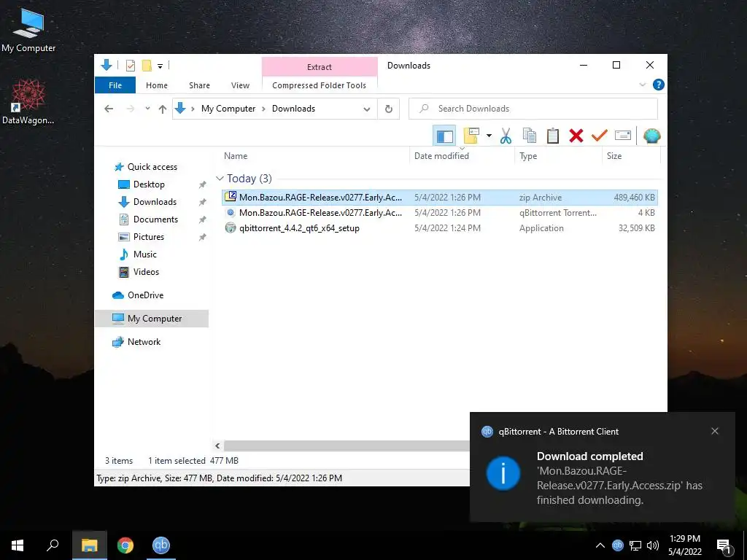Image resolution: width=747 pixels, height=560 pixels.
Task: Select the Mon.Bazou zip Archive file
Action: (x=440, y=197)
